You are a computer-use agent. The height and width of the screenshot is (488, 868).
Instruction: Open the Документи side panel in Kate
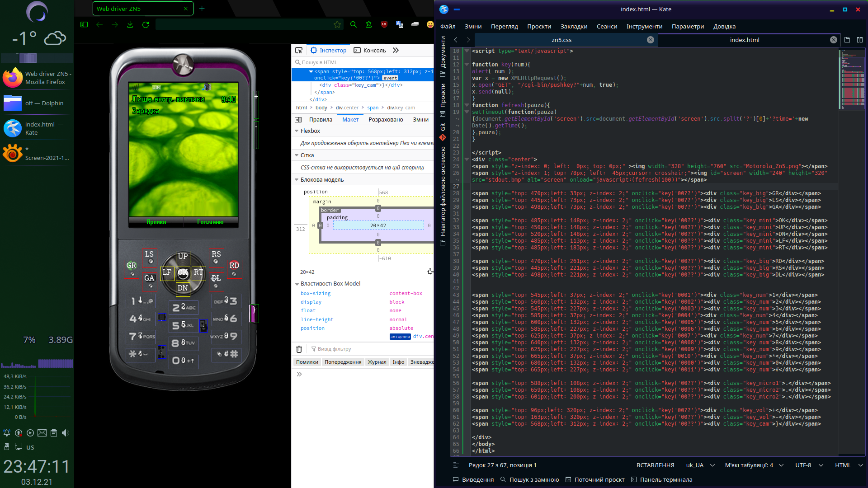click(x=443, y=56)
